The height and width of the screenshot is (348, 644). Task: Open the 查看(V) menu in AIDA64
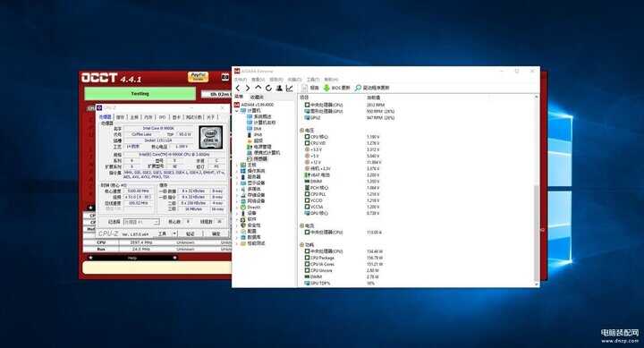click(258, 80)
